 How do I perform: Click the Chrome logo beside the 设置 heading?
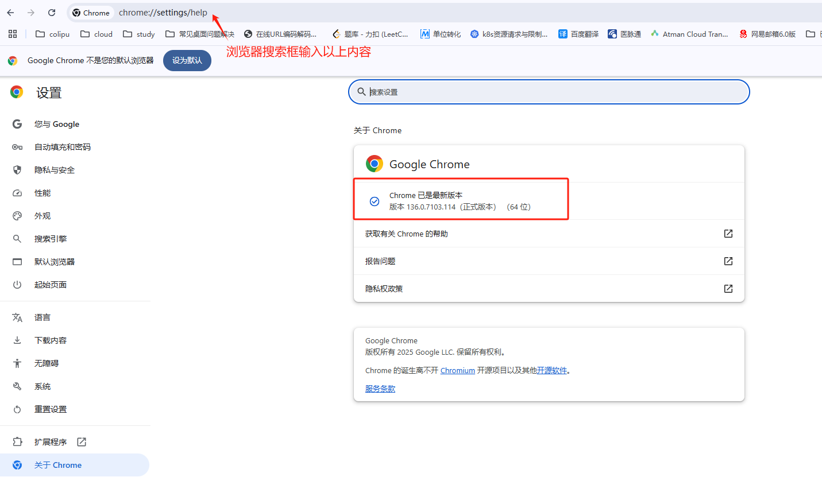pyautogui.click(x=16, y=91)
